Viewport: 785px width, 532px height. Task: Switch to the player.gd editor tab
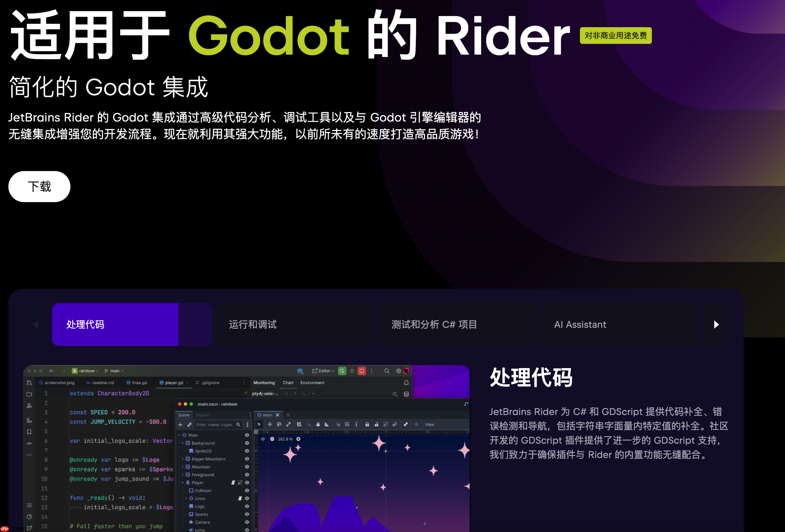(173, 383)
